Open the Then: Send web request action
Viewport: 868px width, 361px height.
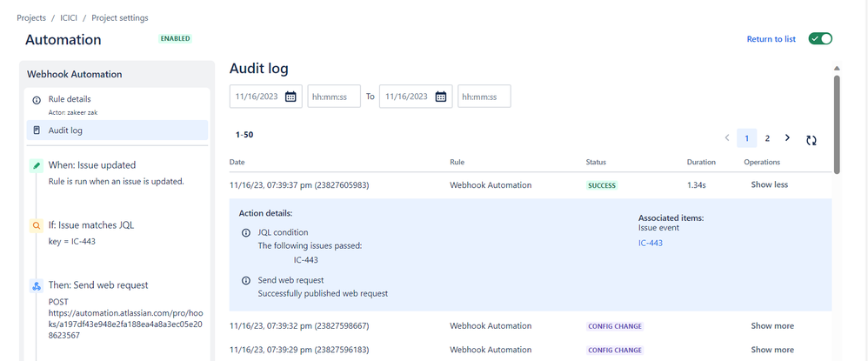98,285
